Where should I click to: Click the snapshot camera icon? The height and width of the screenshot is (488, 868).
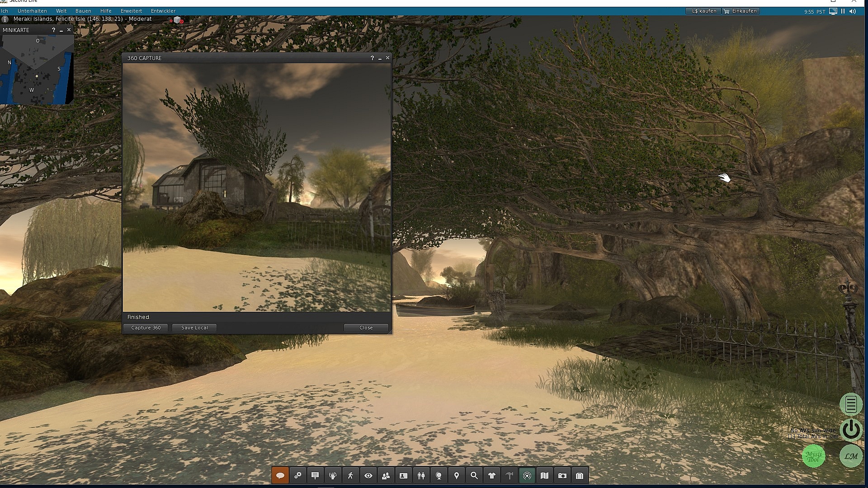point(562,475)
